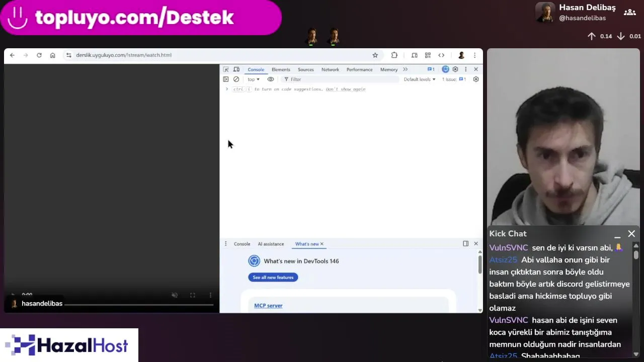The image size is (644, 362).
Task: Click the '1 Issue' link in console toolbar
Action: coord(454,79)
